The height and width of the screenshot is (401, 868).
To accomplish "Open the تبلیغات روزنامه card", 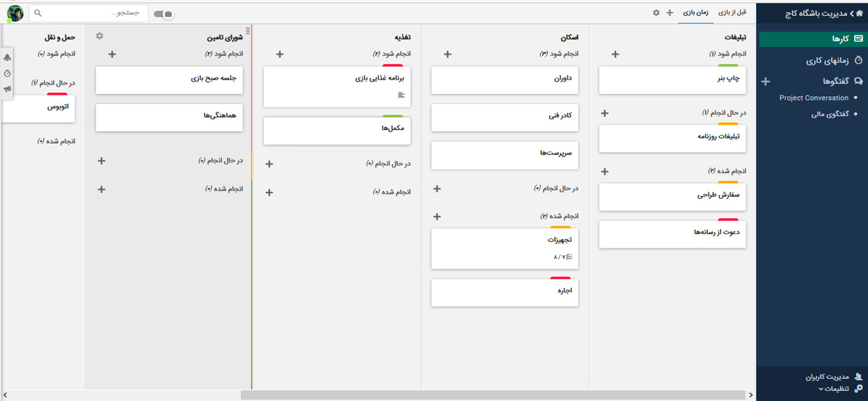I will (673, 139).
